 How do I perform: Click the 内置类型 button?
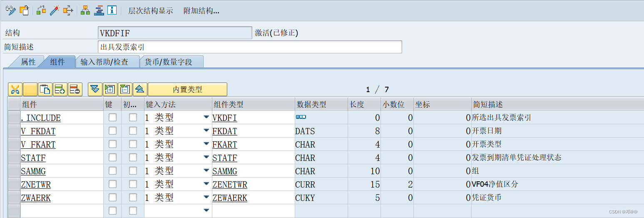[187, 89]
